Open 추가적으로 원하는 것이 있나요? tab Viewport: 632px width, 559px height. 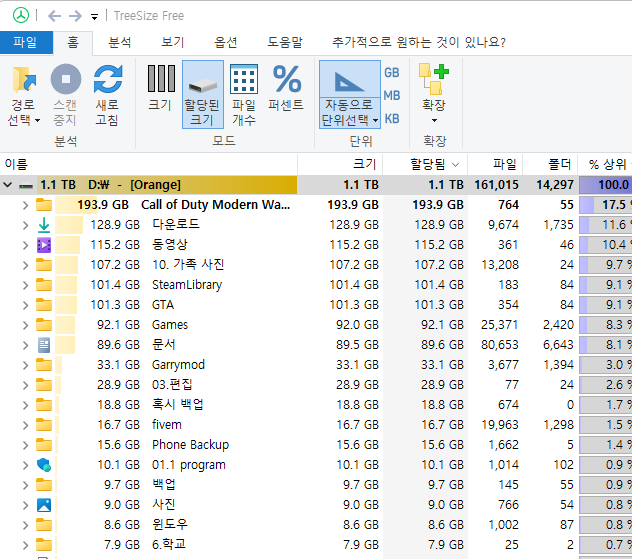[x=419, y=42]
